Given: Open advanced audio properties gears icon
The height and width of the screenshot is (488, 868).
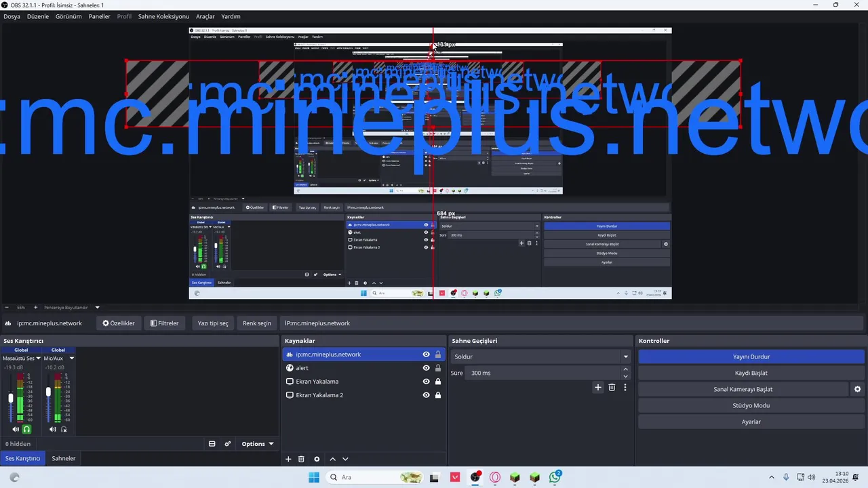Looking at the screenshot, I should (228, 444).
